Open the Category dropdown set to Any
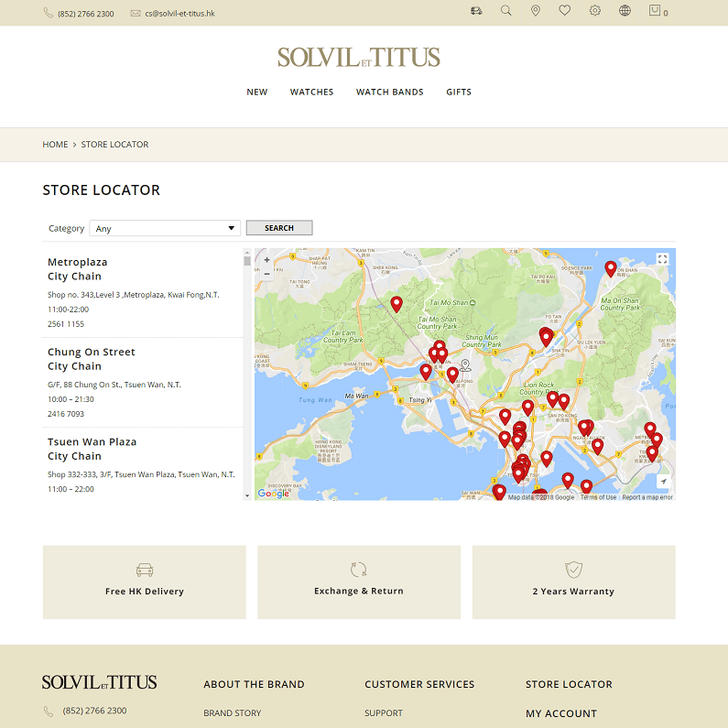Image resolution: width=728 pixels, height=728 pixels. [165, 228]
